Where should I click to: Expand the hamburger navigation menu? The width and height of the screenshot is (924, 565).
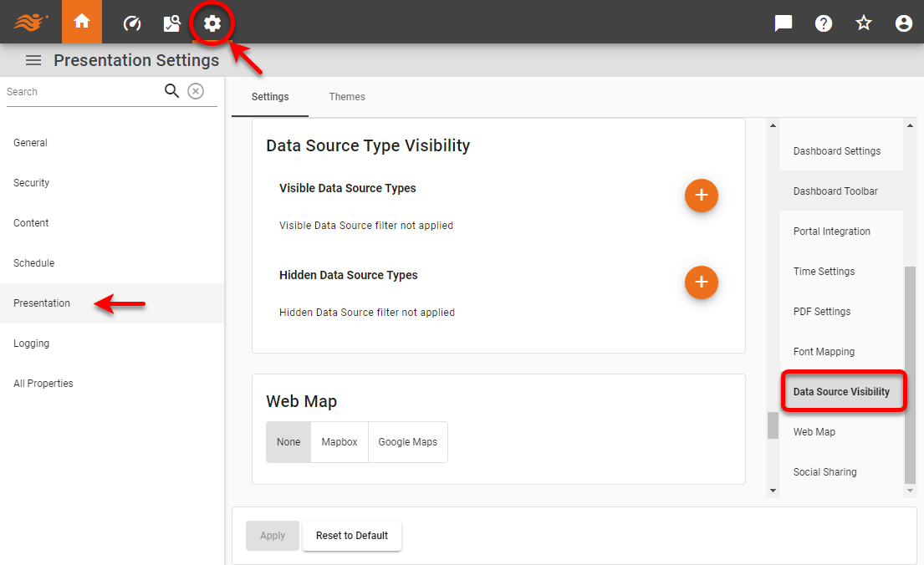[33, 59]
